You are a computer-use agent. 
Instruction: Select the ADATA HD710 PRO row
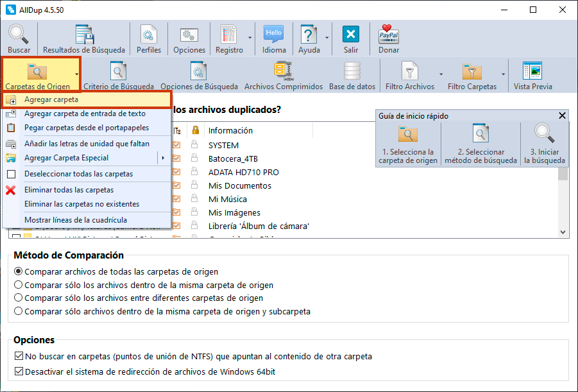pyautogui.click(x=244, y=172)
